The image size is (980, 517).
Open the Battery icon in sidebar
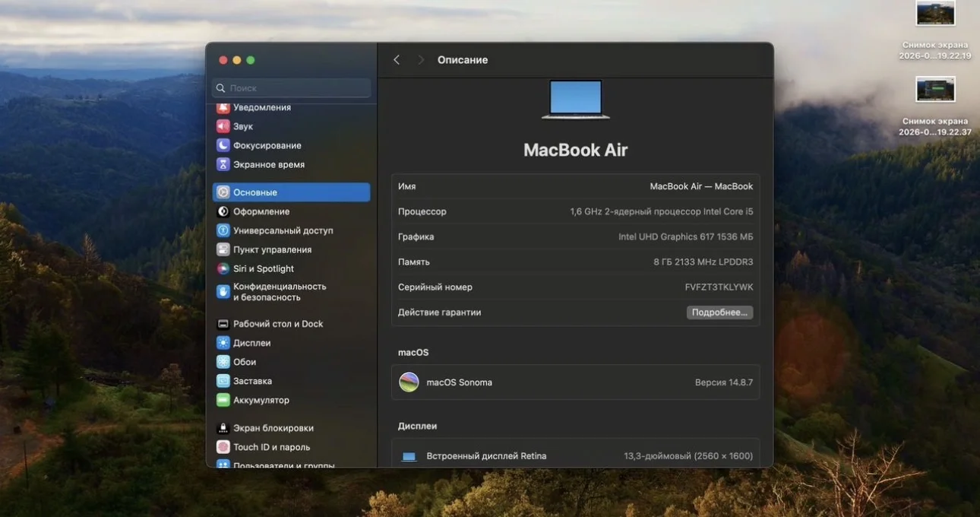[223, 400]
